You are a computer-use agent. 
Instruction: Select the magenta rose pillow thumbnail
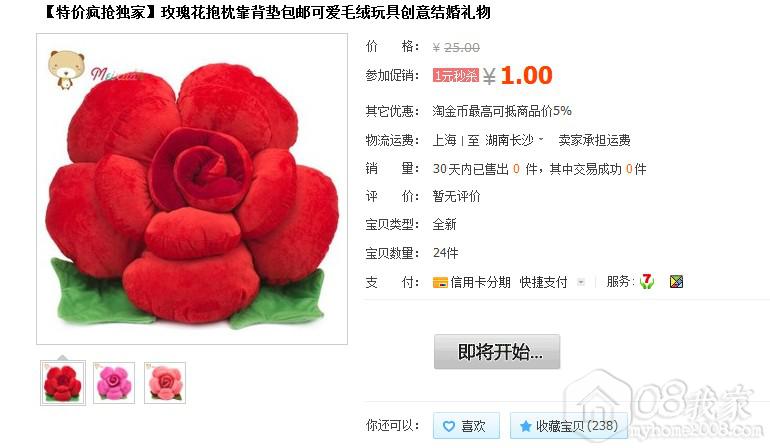[114, 383]
